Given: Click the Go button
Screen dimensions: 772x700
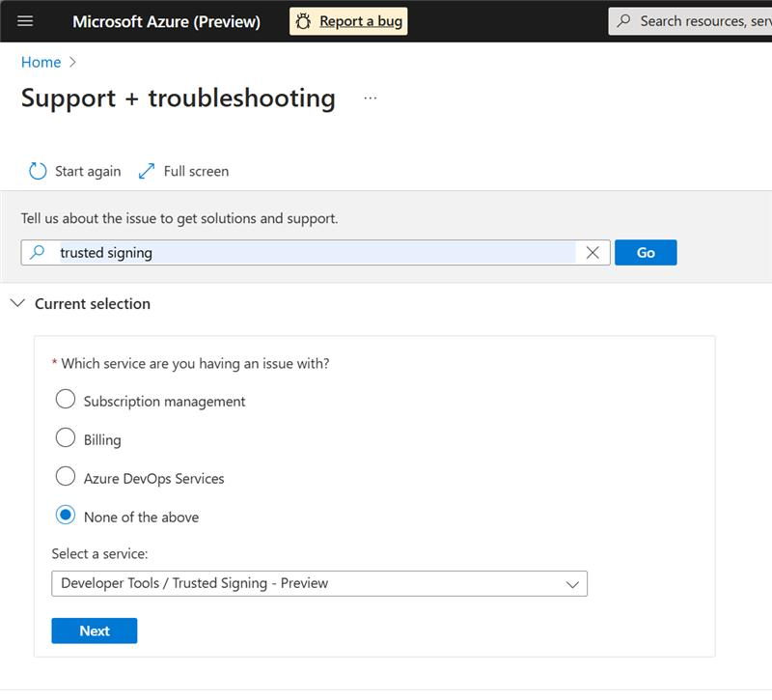Looking at the screenshot, I should pos(646,251).
